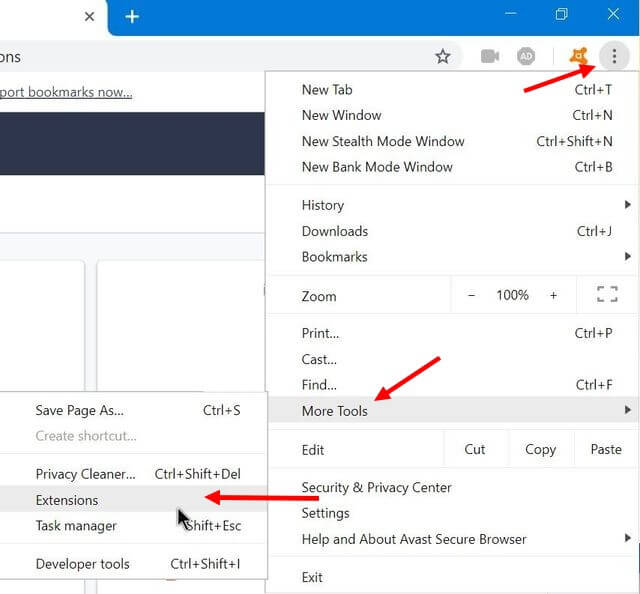Decrease zoom with the minus button
The width and height of the screenshot is (640, 594).
[471, 295]
